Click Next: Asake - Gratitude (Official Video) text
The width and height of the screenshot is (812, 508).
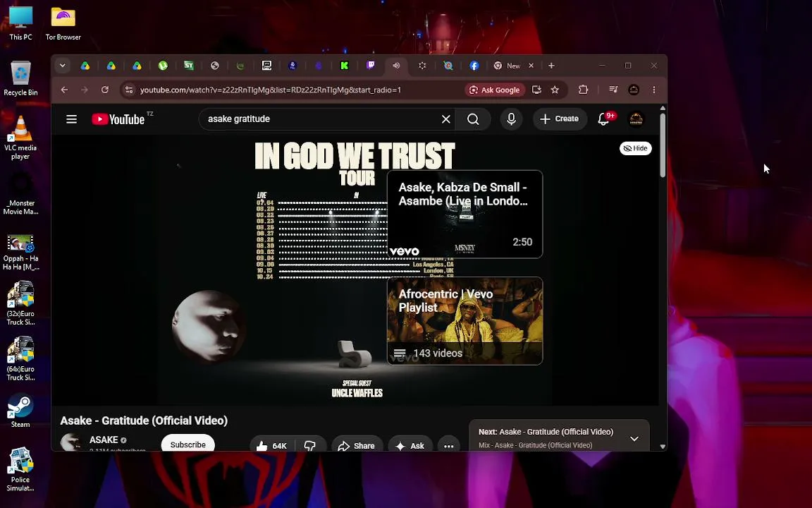[546, 432]
